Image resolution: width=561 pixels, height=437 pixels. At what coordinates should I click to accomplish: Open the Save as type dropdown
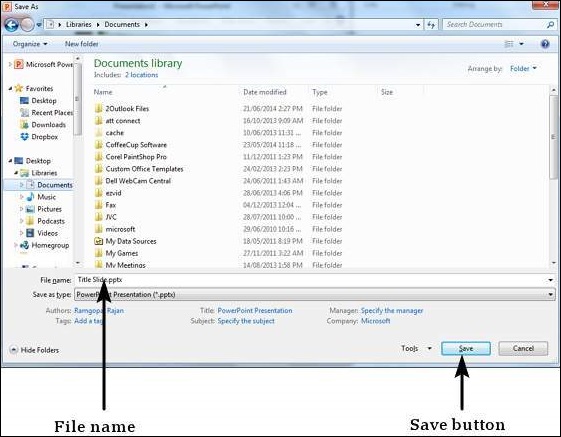pyautogui.click(x=314, y=295)
